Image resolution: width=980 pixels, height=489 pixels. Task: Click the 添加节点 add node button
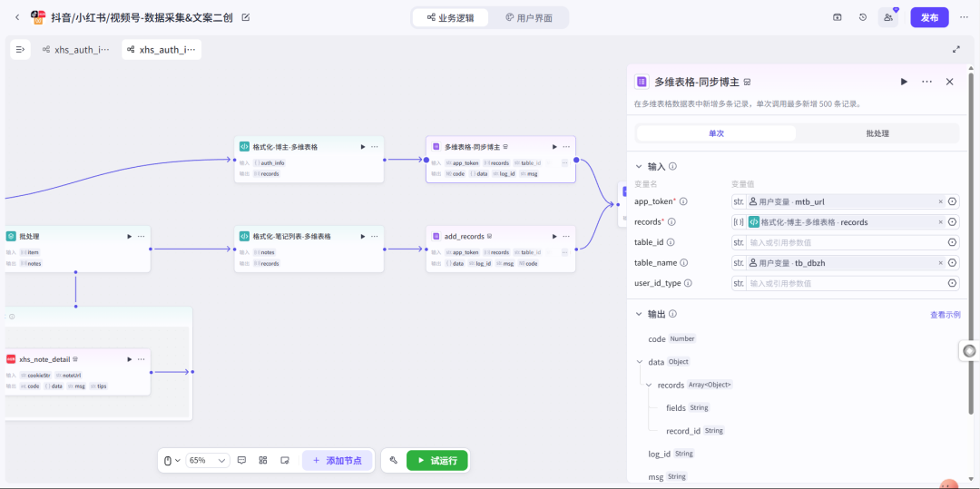[337, 460]
